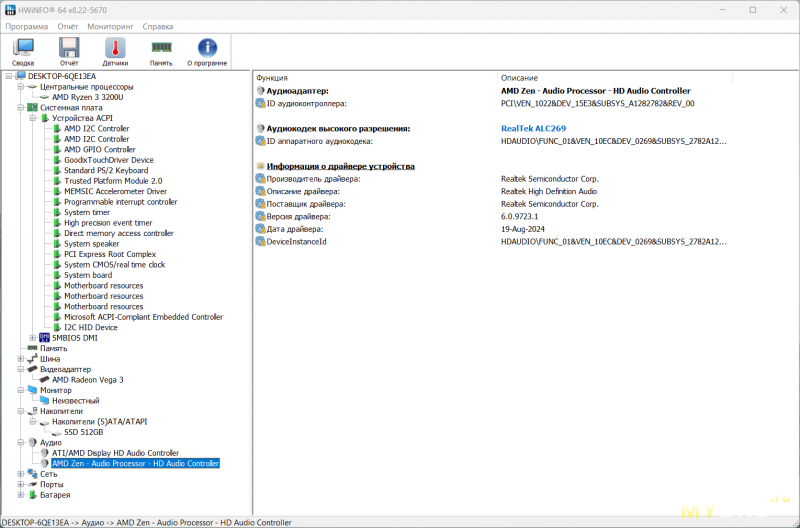Click the PCI\VEN_1022 controller ID value

[x=597, y=104]
